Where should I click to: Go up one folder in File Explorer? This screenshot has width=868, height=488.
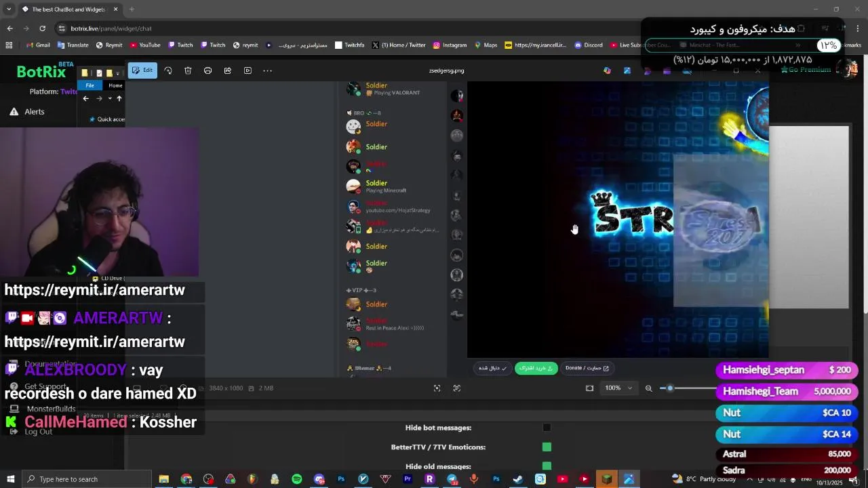click(x=119, y=98)
